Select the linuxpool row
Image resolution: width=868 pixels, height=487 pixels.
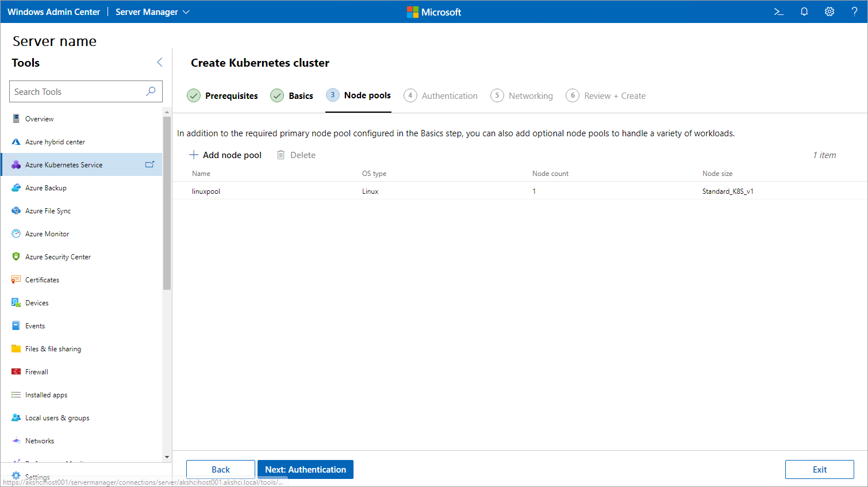206,191
